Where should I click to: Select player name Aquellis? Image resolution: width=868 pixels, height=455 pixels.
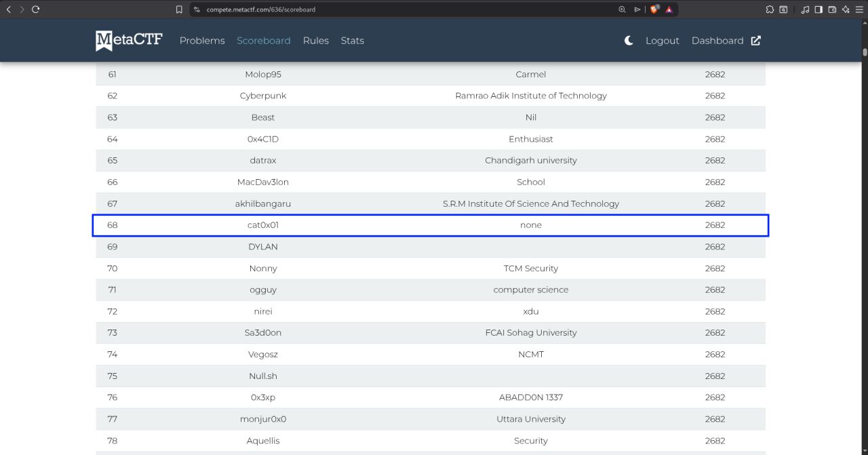click(x=263, y=441)
